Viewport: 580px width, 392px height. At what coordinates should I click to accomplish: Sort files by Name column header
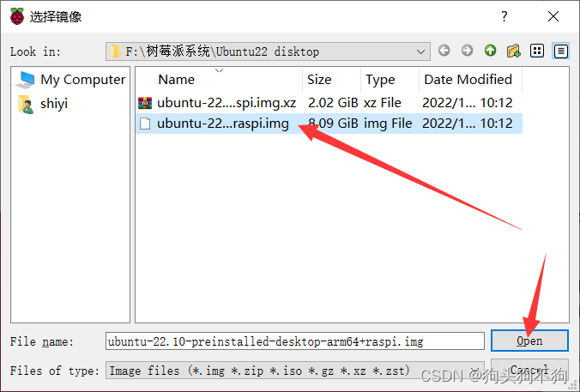[219, 80]
